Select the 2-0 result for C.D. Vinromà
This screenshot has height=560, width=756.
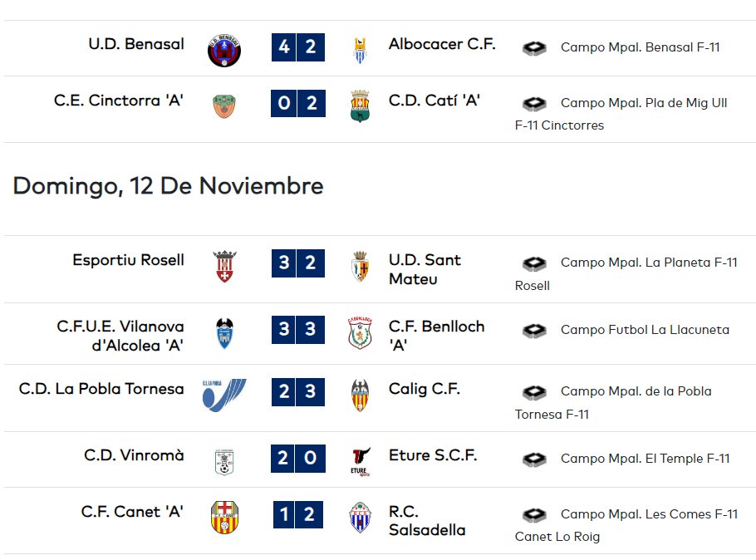coord(298,459)
